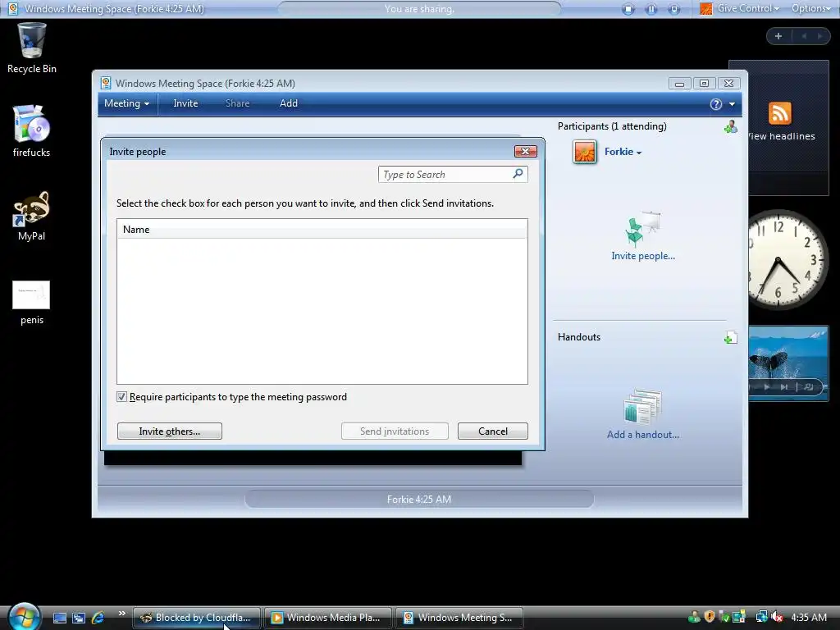840x630 pixels.
Task: Click Share in the Meeting Space toolbar
Action: (x=237, y=103)
